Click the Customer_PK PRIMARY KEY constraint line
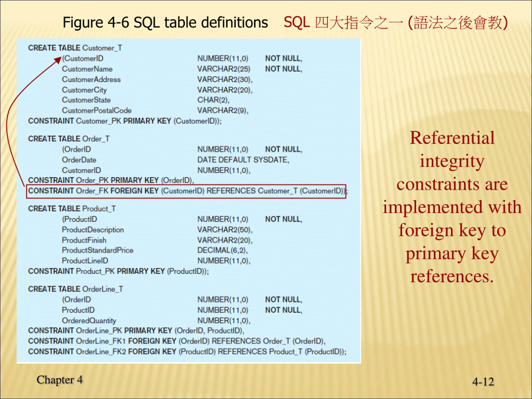The height and width of the screenshot is (399, 532). [125, 121]
